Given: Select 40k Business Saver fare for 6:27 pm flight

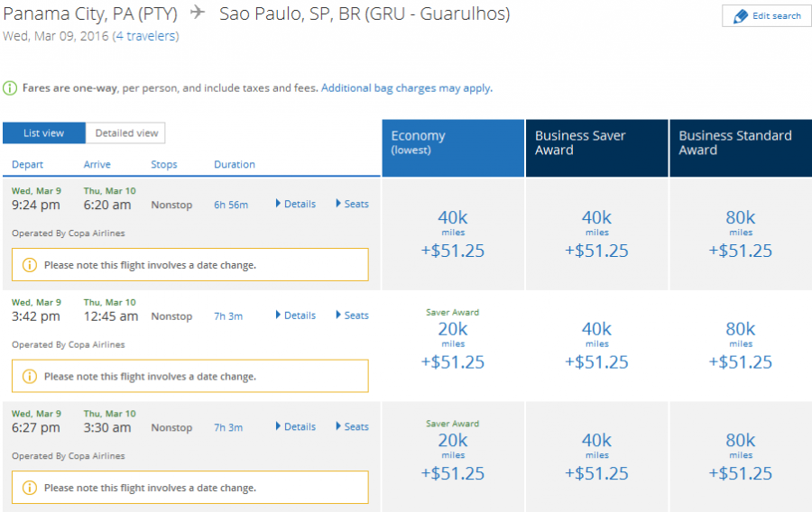Looking at the screenshot, I should (x=596, y=456).
